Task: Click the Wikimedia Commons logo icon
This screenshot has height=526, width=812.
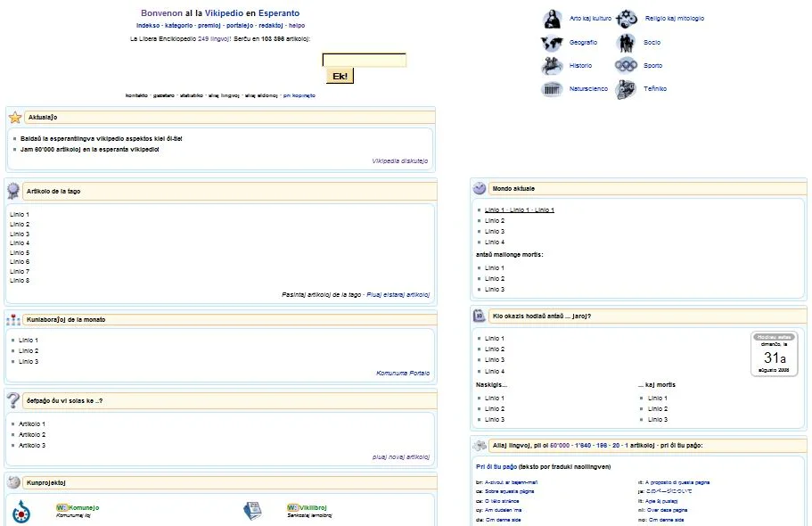Action: pyautogui.click(x=23, y=512)
